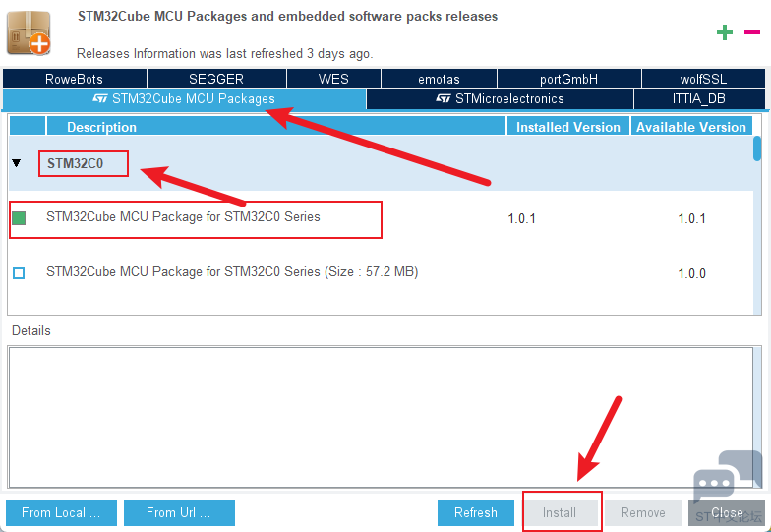Screen dimensions: 771x532
Task: Open the RoweBots tab
Action: (75, 79)
